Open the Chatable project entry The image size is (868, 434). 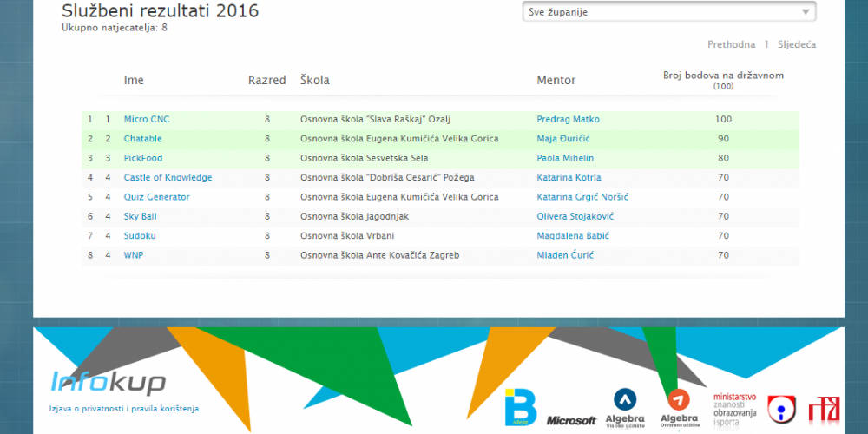[x=142, y=139]
